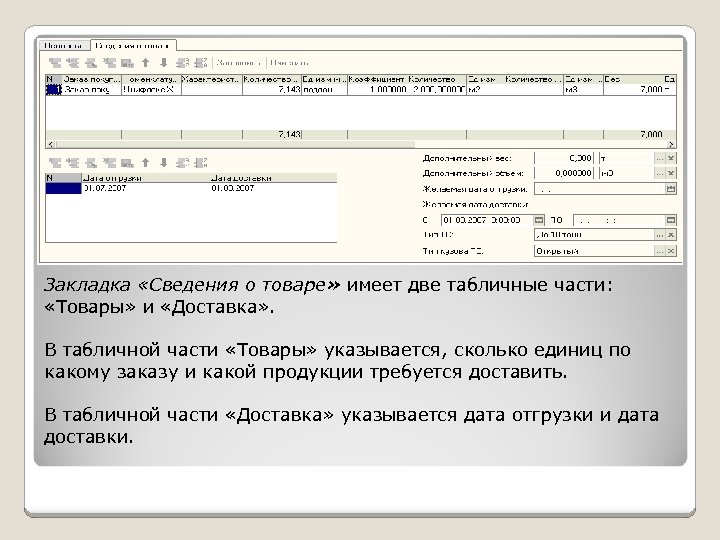
Task: Click the additional weight value field 0,000
Action: pos(564,158)
